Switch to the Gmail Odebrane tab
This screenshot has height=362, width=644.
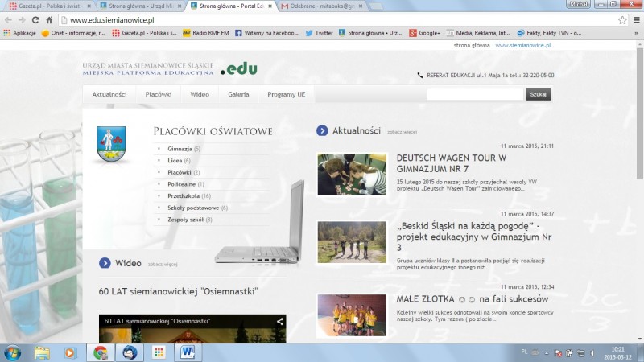pyautogui.click(x=323, y=6)
